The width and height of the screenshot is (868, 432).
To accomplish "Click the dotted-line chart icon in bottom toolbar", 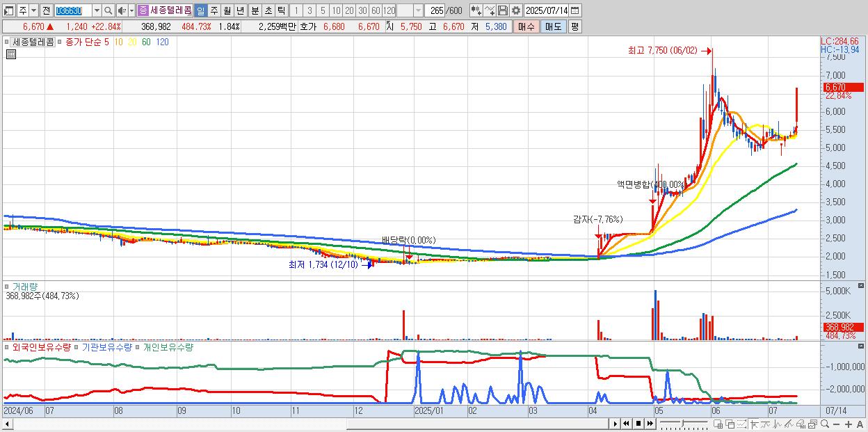I will click(x=742, y=424).
